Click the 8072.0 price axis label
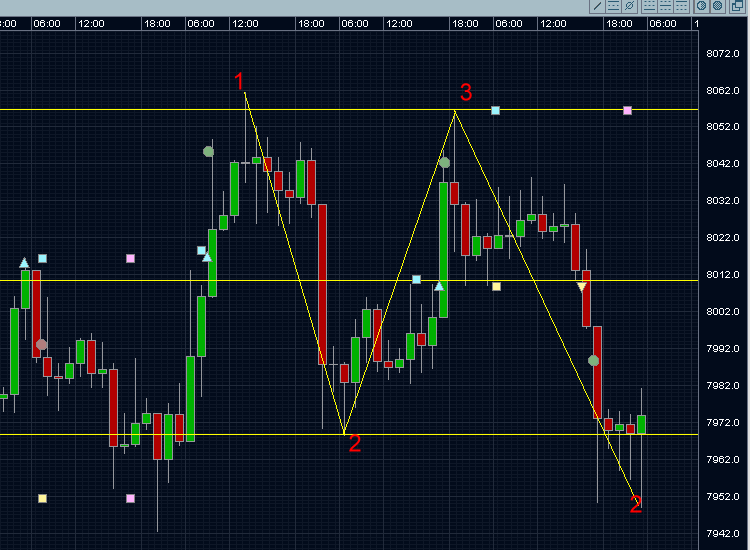Image resolution: width=750 pixels, height=550 pixels. click(723, 54)
